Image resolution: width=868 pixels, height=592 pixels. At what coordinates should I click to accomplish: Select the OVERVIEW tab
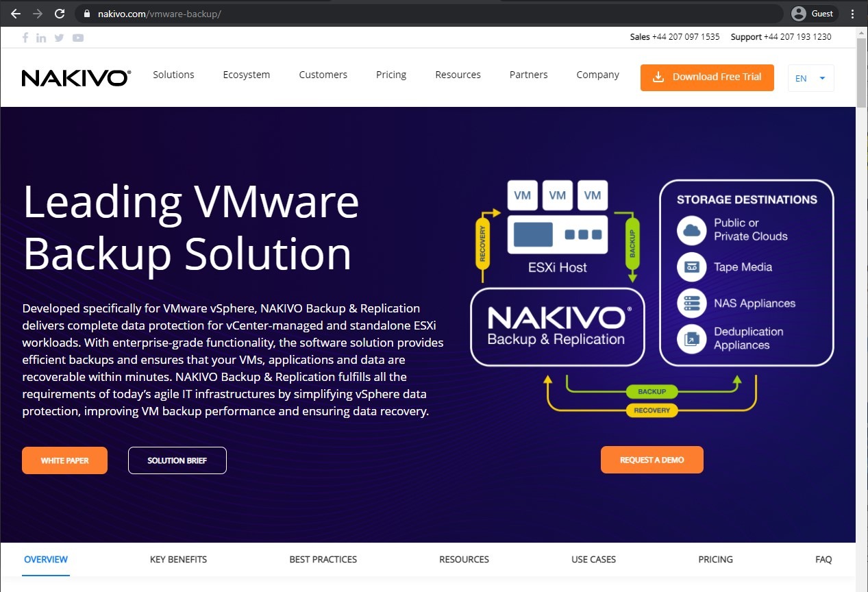pyautogui.click(x=46, y=560)
